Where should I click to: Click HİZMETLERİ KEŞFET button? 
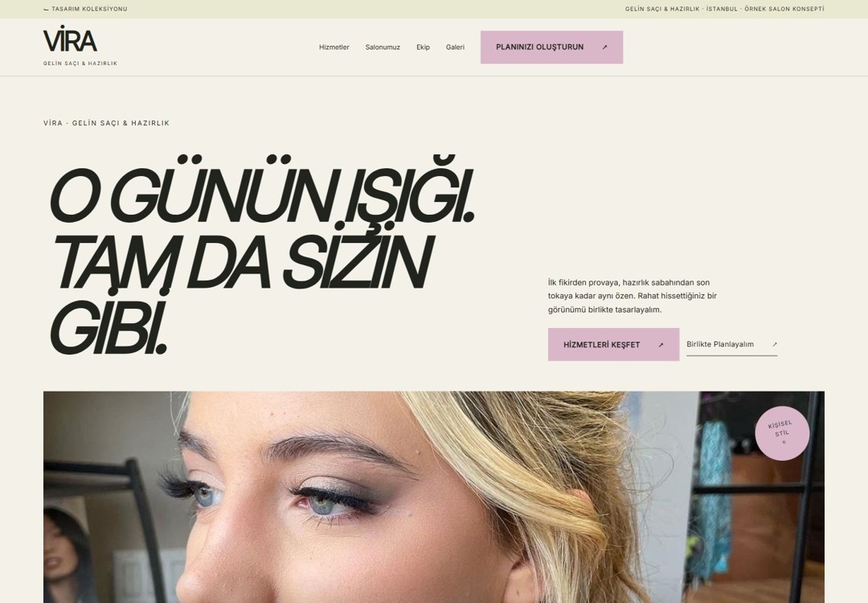tap(613, 344)
